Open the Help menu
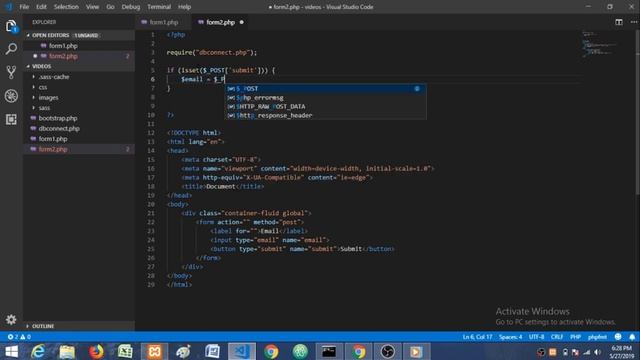 [x=184, y=7]
